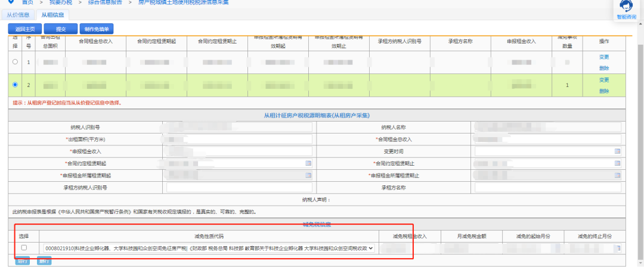The width and height of the screenshot is (644, 267).
Task: Go to 首页 in breadcrumb
Action: click(x=27, y=2)
